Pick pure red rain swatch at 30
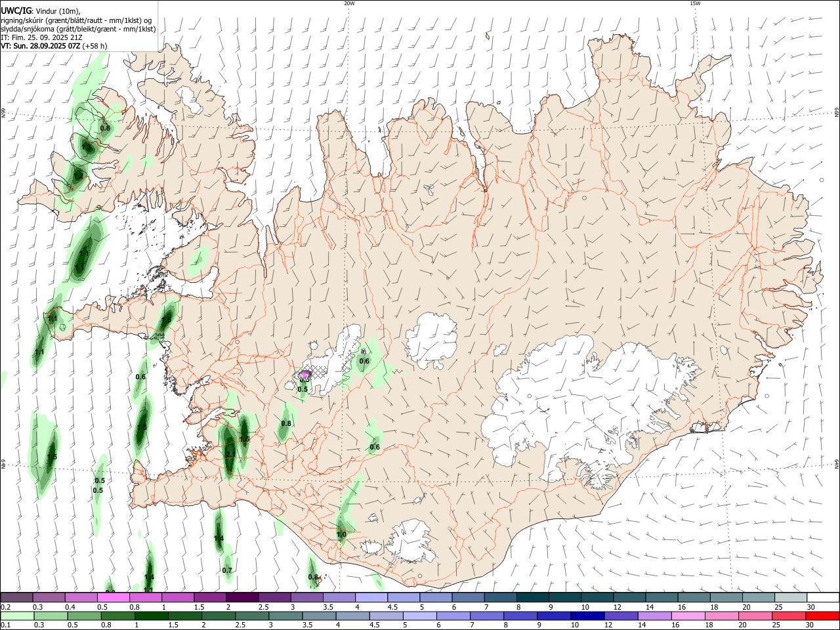The image size is (840, 630). (822, 616)
